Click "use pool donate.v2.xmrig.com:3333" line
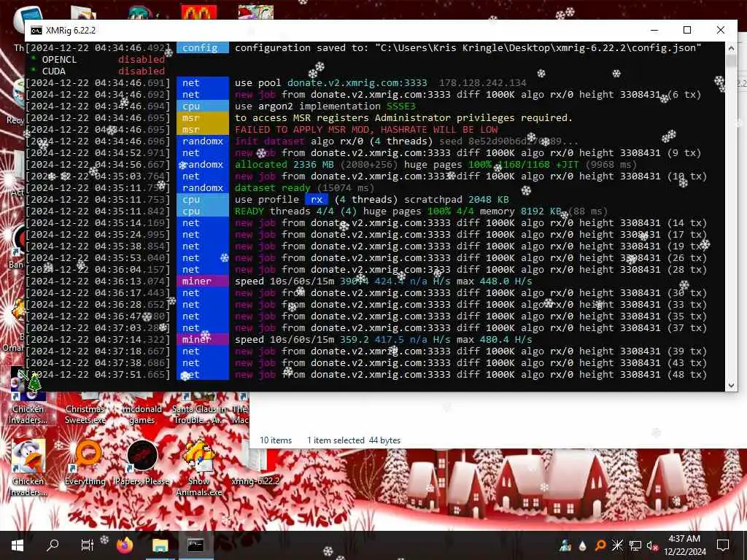This screenshot has width=747, height=560. (x=276, y=83)
